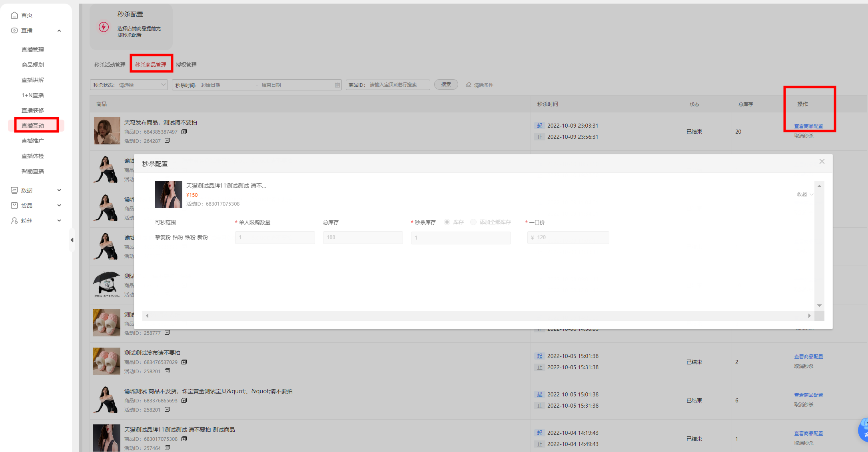Collapse the 直播 sidebar section
868x452 pixels.
(x=59, y=30)
